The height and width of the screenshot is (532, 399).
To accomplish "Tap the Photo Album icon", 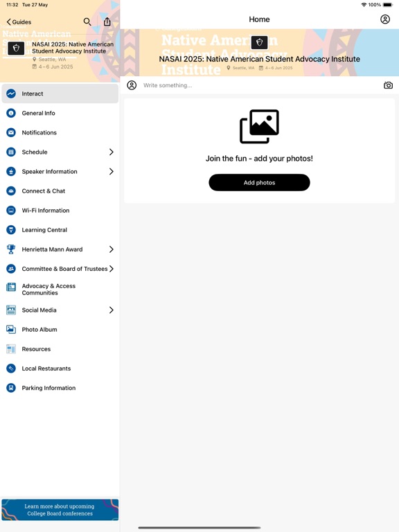I will tap(11, 330).
